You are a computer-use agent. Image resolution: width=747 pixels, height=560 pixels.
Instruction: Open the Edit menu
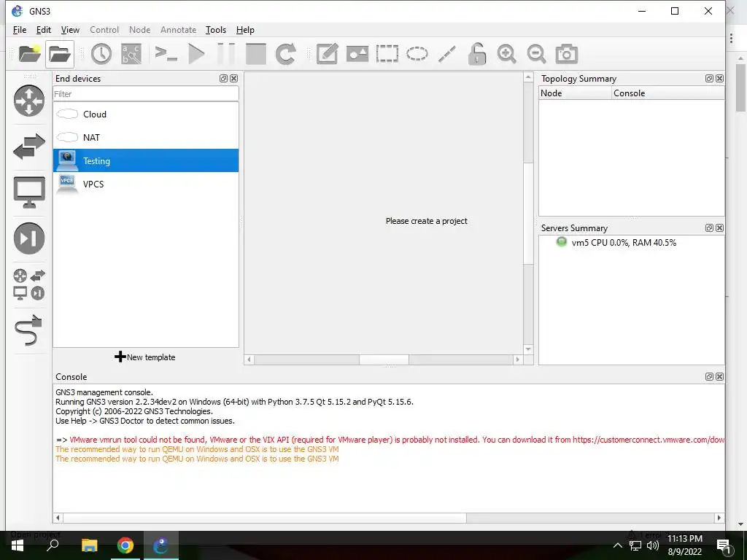point(43,29)
